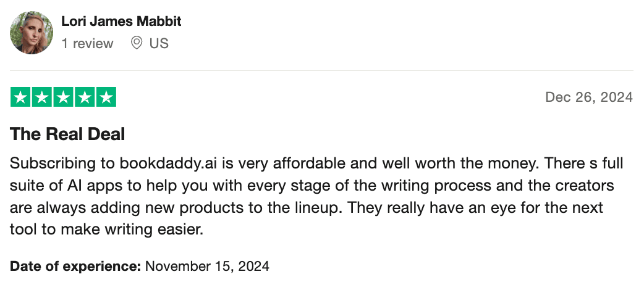
Task: Click the November 15, 2024 experience date
Action: 208,267
